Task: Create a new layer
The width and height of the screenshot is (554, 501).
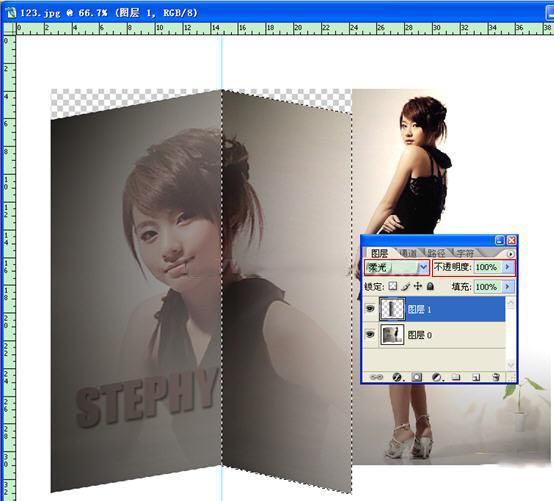Action: 476,377
